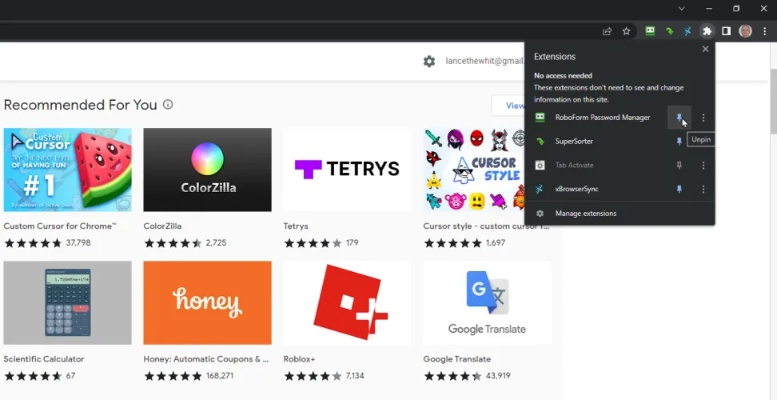Unpin RoboForm Password Manager from toolbar
This screenshot has width=777, height=400.
pos(679,118)
